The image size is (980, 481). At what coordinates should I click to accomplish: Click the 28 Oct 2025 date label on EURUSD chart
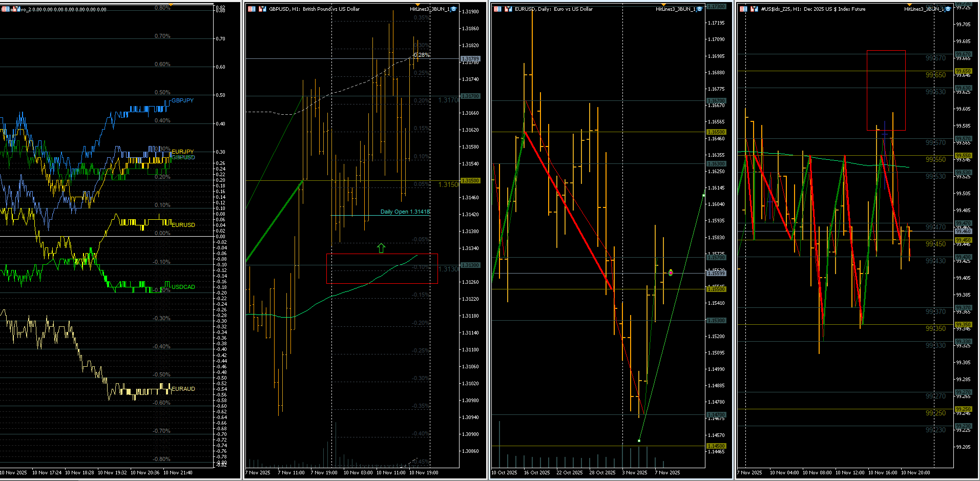[x=602, y=473]
